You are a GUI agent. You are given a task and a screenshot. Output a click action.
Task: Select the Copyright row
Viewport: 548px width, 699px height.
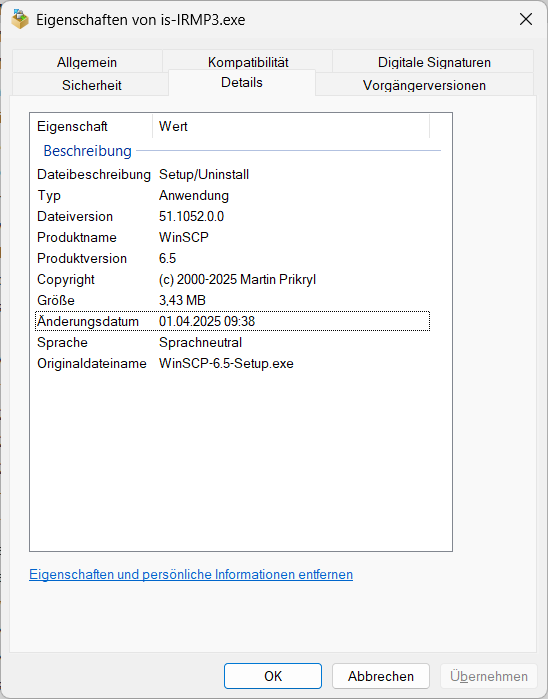point(232,279)
